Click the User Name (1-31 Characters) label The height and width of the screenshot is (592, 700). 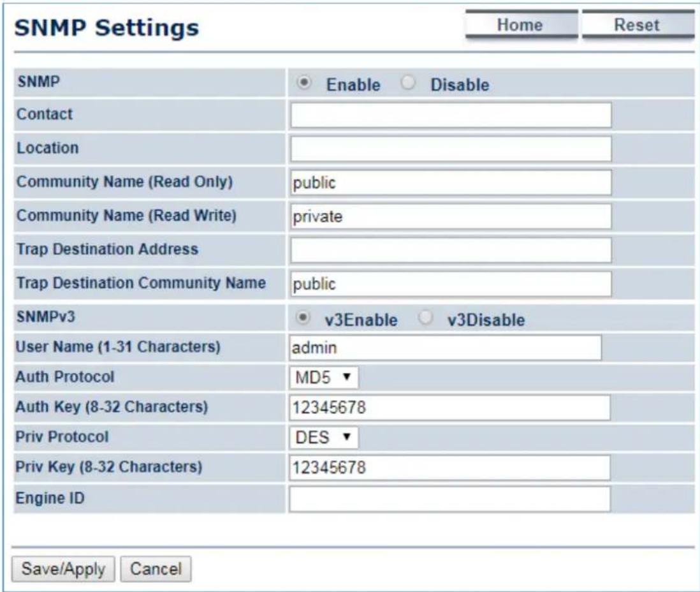coord(118,346)
